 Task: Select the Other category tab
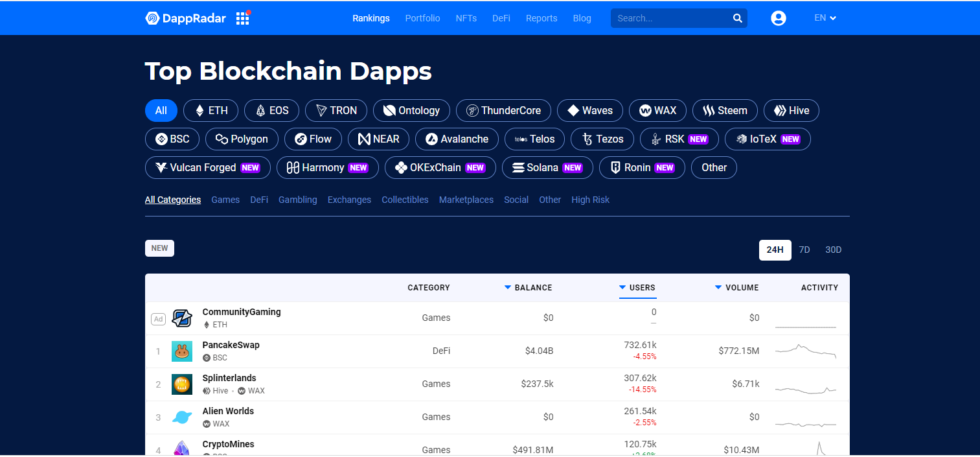[550, 200]
